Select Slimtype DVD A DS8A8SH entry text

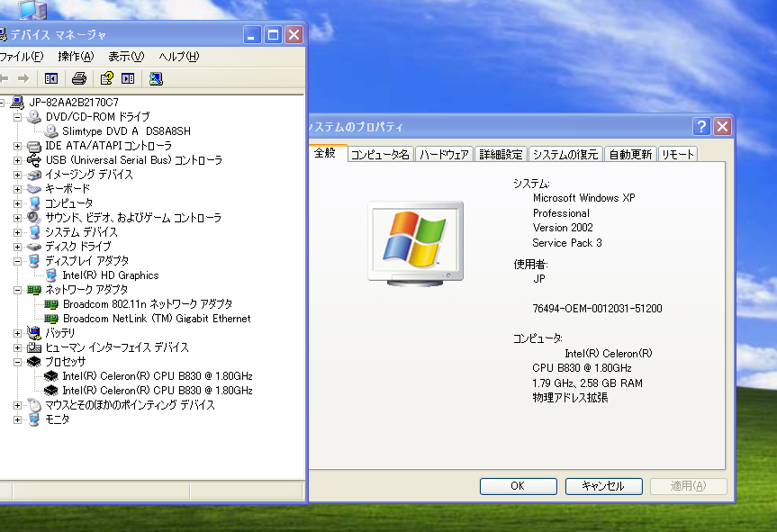[126, 131]
